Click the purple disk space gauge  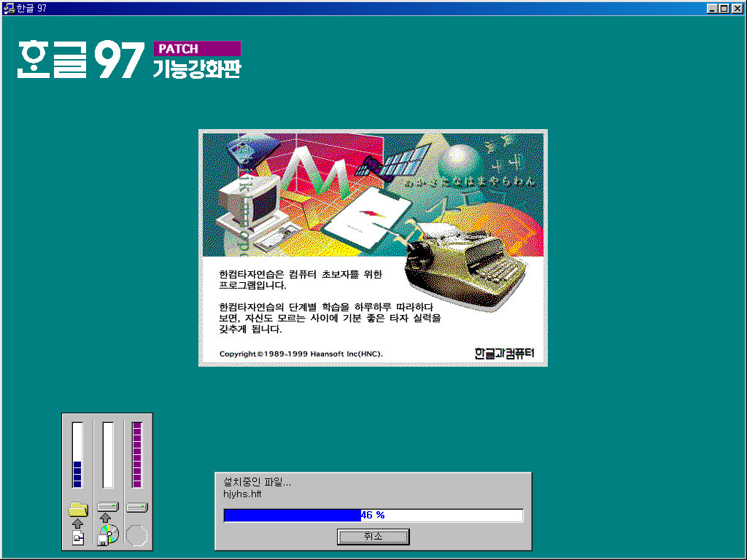[x=137, y=455]
